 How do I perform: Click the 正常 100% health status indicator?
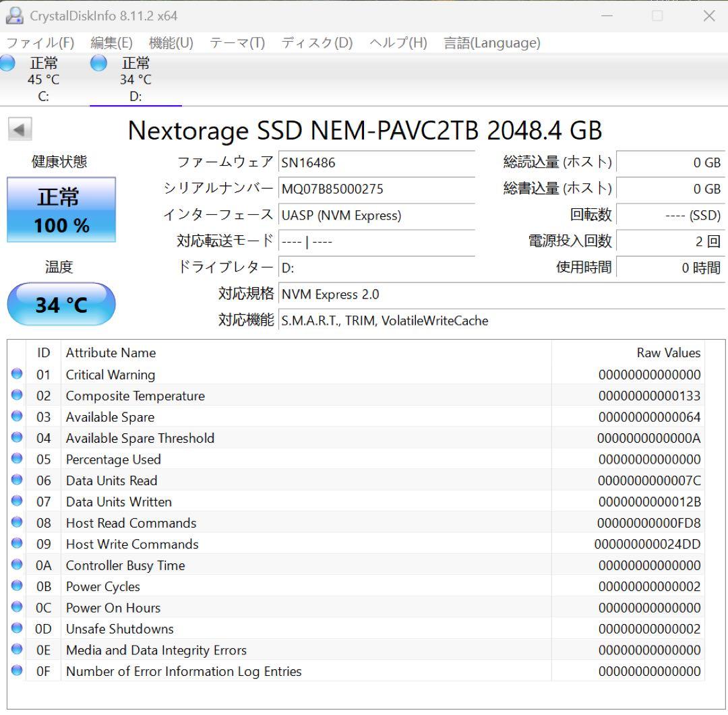click(61, 210)
